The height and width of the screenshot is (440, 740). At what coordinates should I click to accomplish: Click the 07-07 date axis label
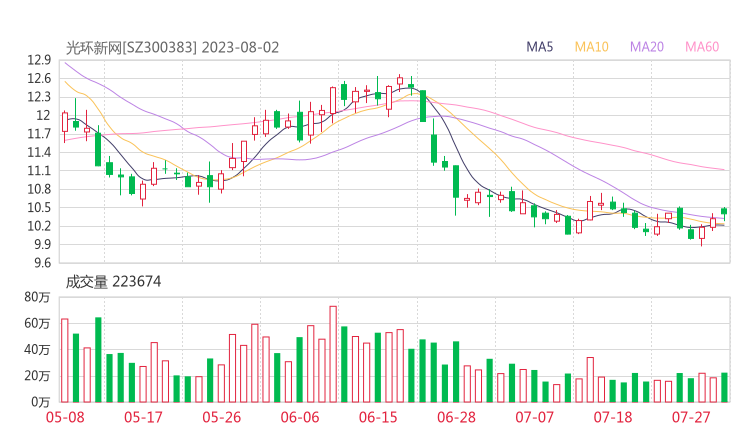(x=534, y=417)
